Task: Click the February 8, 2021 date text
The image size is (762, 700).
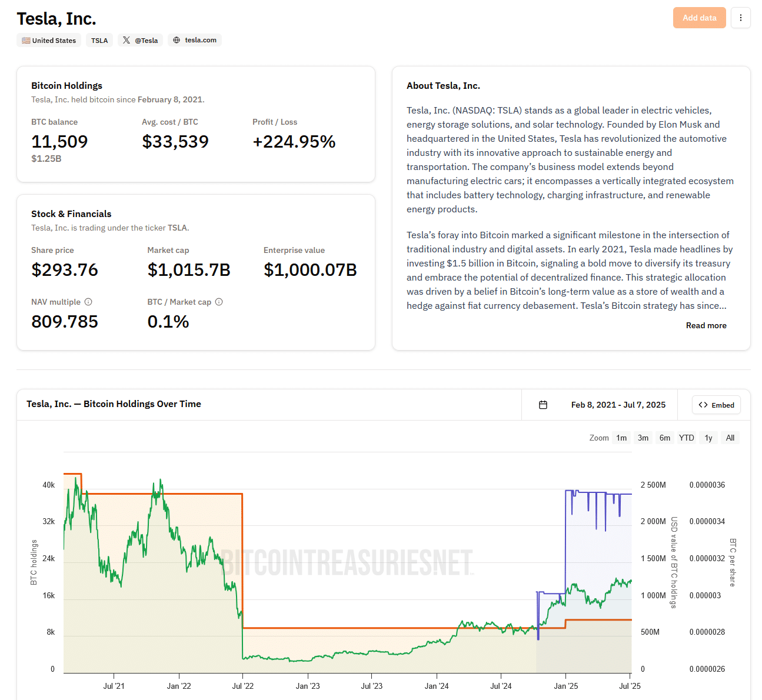Action: click(170, 100)
